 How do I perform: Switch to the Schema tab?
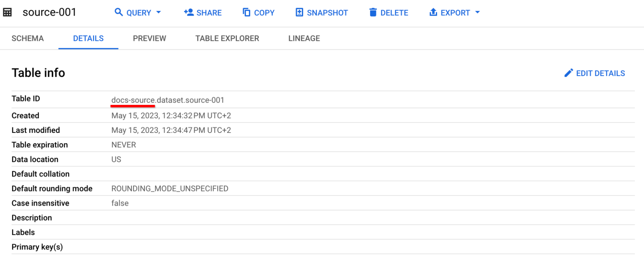coord(27,38)
